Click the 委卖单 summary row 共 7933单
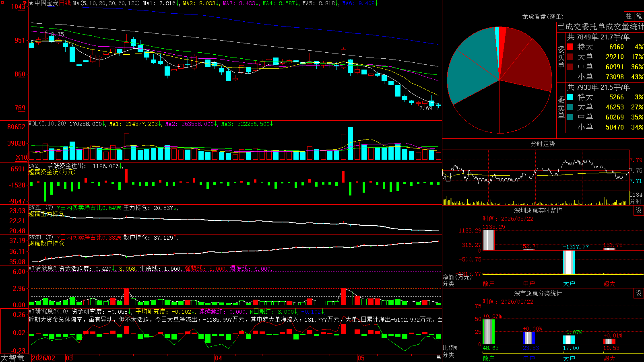 click(x=599, y=87)
